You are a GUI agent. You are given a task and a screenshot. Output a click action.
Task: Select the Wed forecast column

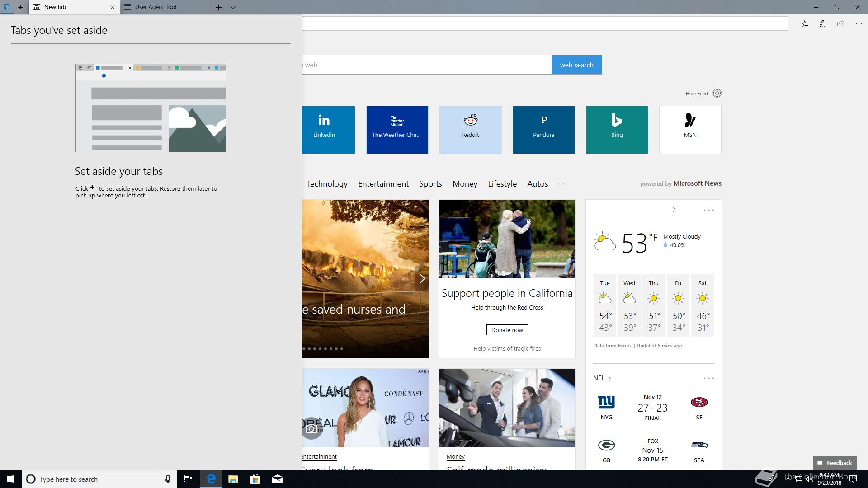point(629,305)
